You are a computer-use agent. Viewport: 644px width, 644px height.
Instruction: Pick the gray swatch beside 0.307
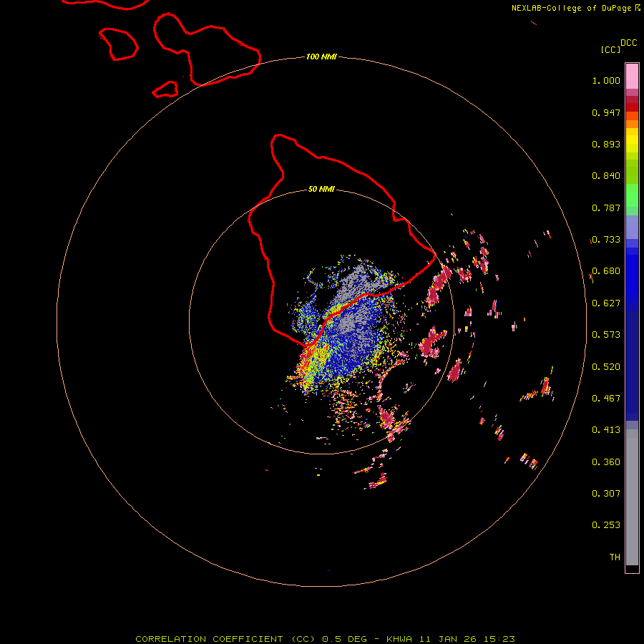[x=632, y=497]
